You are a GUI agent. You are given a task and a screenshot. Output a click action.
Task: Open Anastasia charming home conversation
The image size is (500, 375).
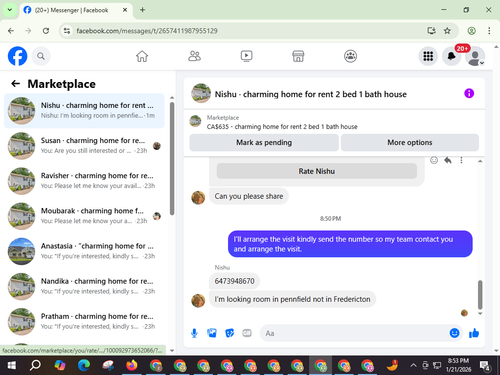[x=84, y=251]
